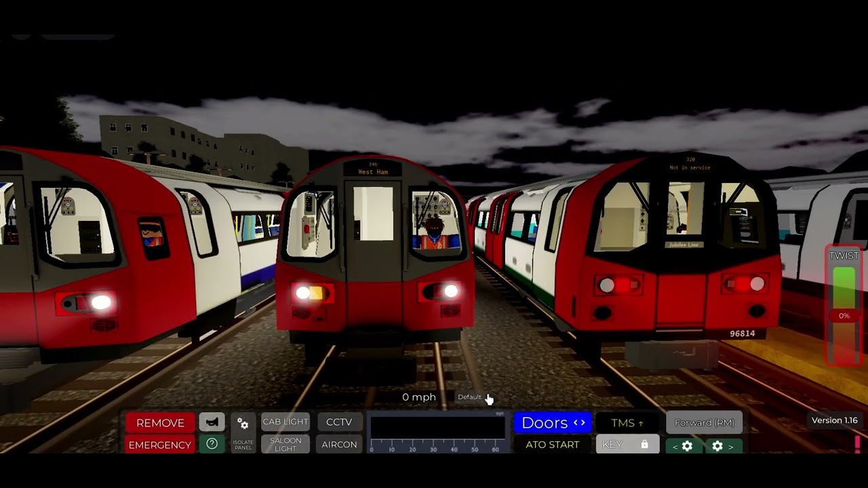Toggle the SALOON LIGHT switch
Screen dimensions: 868x488
[x=285, y=445]
